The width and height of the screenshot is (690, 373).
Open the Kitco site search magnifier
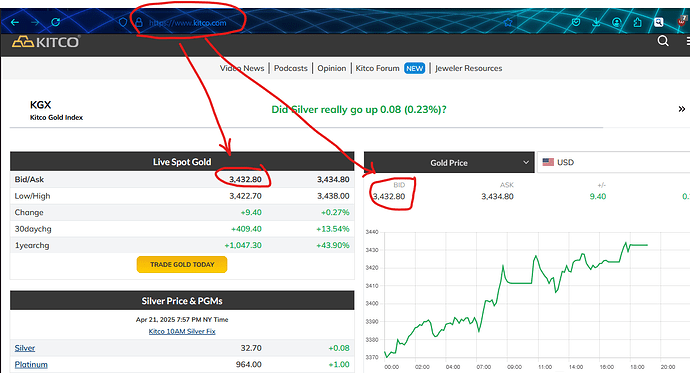(x=663, y=41)
